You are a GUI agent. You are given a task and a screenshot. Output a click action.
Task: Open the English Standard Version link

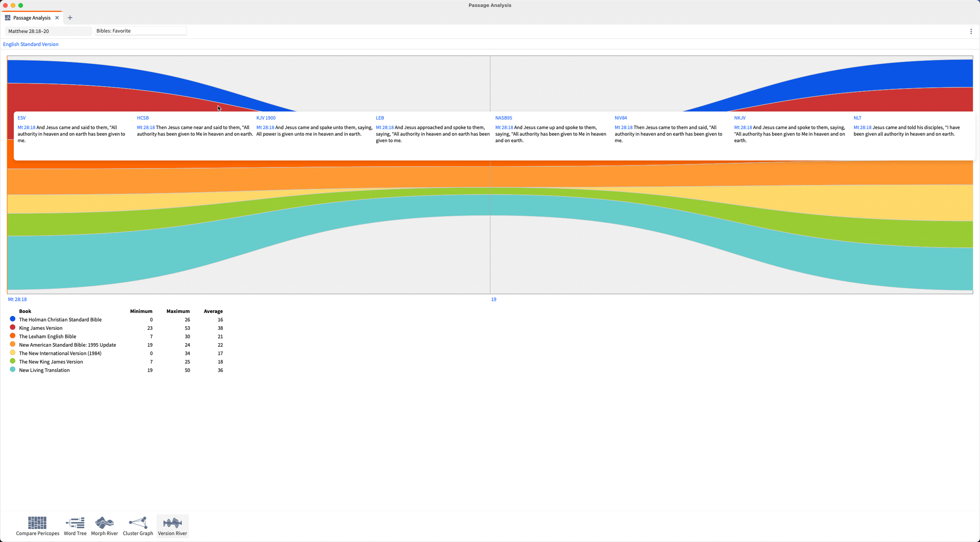31,44
